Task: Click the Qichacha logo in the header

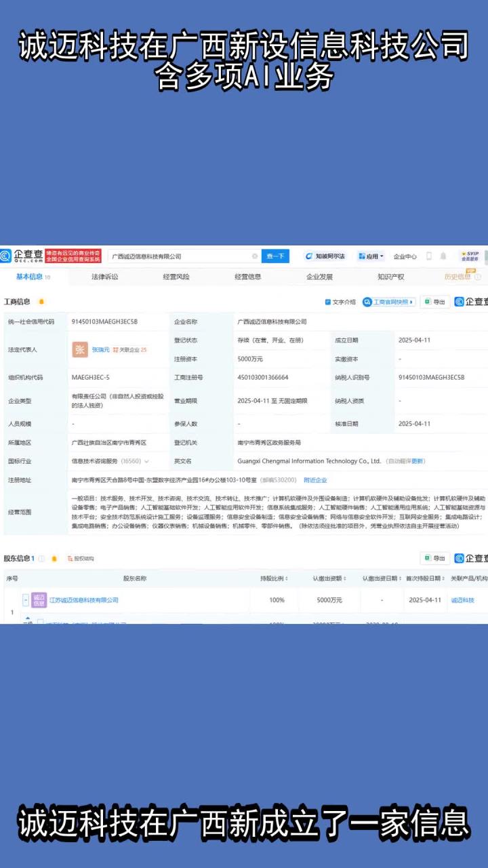Action: (22, 256)
